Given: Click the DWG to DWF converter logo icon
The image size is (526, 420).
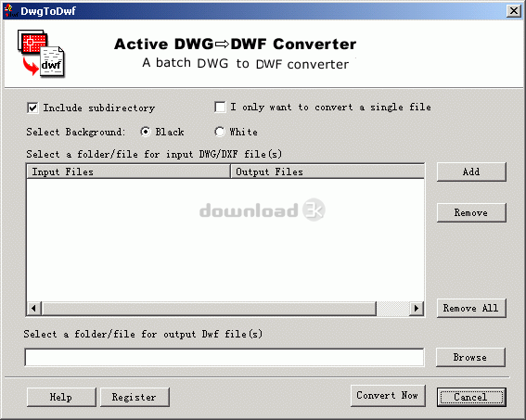Looking at the screenshot, I should pos(41,54).
